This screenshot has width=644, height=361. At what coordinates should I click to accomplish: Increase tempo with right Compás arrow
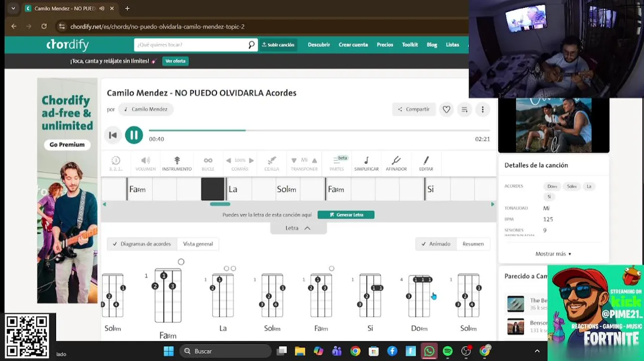click(x=252, y=160)
